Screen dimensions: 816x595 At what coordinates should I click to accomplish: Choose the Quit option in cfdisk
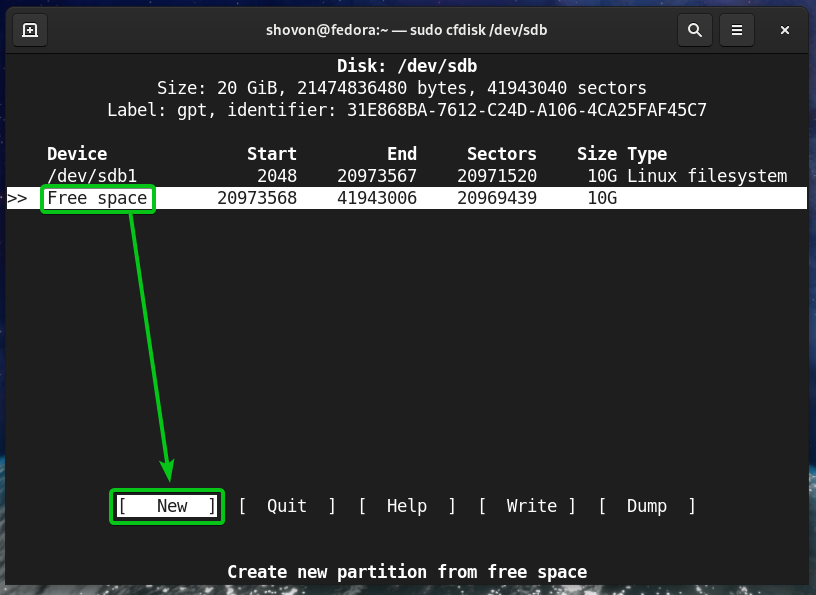pyautogui.click(x=287, y=506)
